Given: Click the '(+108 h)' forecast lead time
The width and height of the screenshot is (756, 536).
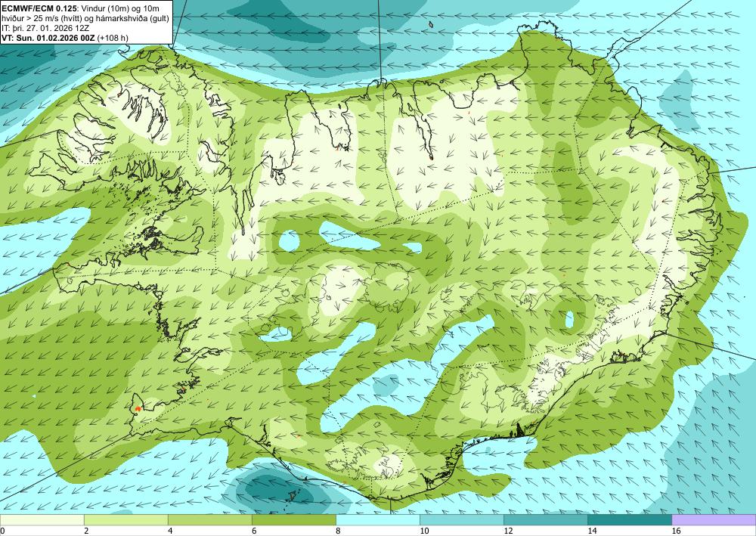Looking at the screenshot, I should pos(113,38).
